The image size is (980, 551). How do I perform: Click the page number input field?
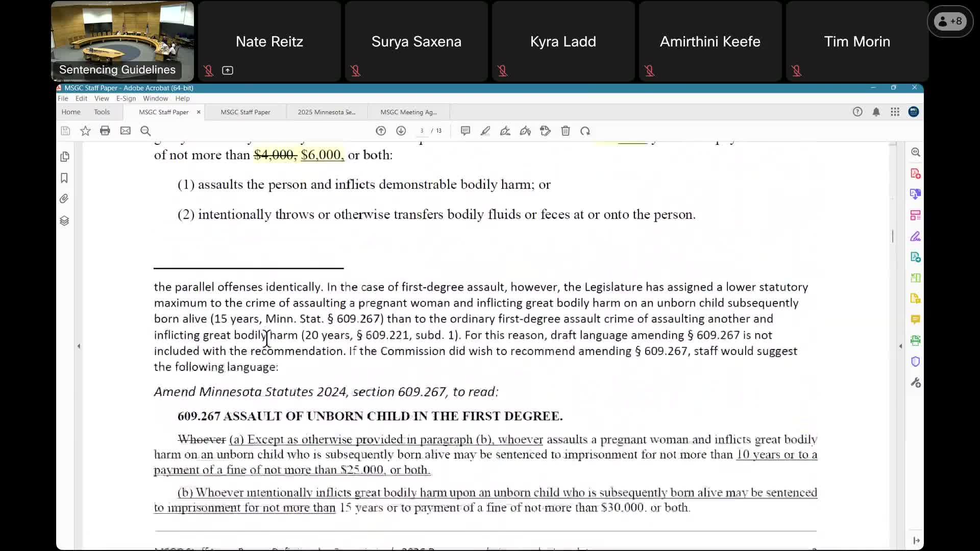pos(422,131)
